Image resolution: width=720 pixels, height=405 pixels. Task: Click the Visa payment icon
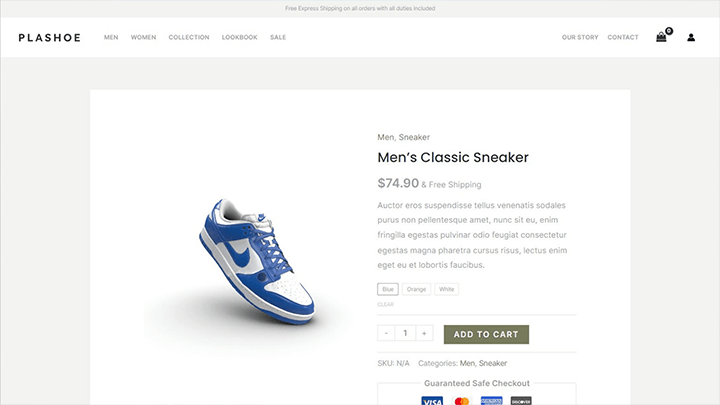[432, 400]
